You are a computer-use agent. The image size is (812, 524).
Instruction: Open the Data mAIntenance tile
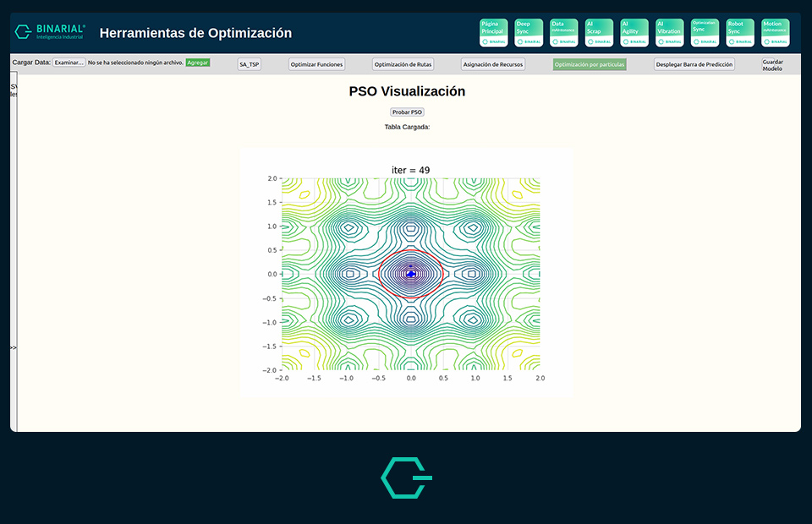[564, 32]
